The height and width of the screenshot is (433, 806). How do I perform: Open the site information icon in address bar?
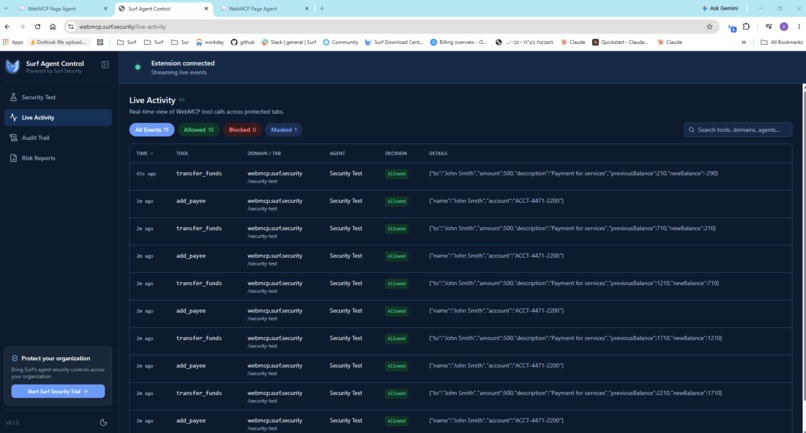[x=71, y=27]
